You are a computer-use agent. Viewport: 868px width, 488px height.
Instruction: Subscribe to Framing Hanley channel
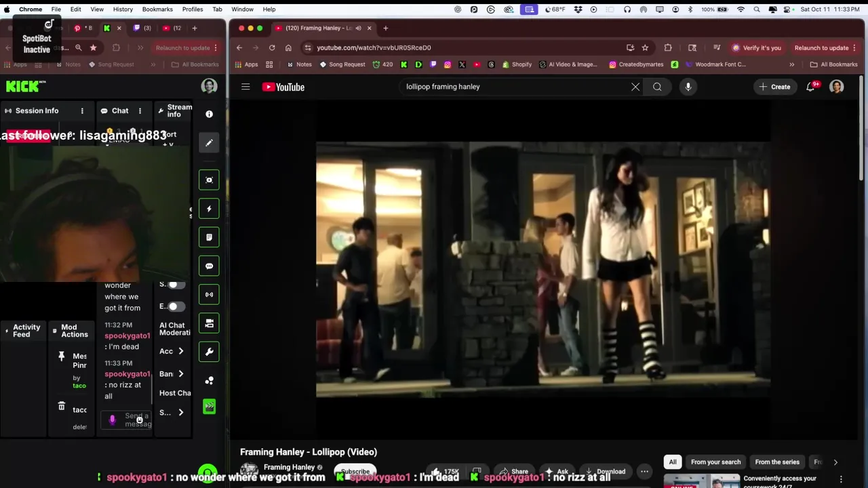click(355, 471)
